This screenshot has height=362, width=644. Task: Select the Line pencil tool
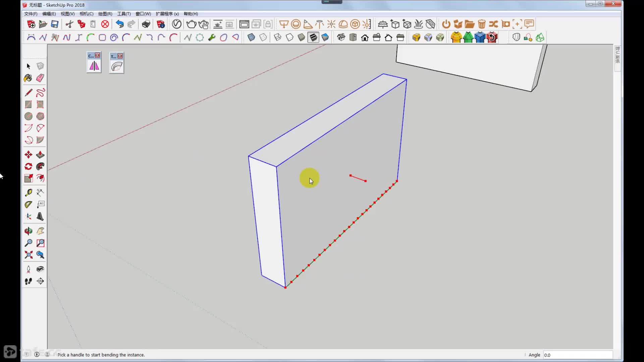(29, 93)
